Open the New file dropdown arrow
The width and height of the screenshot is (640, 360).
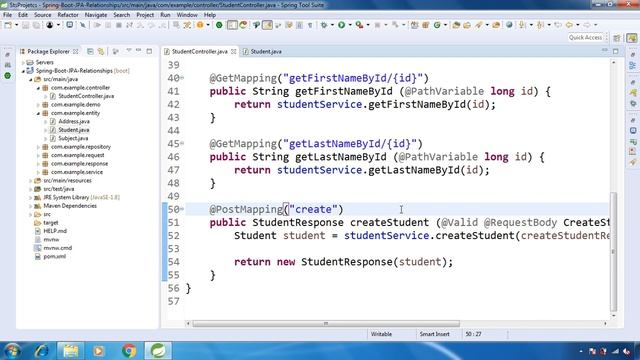(17, 25)
